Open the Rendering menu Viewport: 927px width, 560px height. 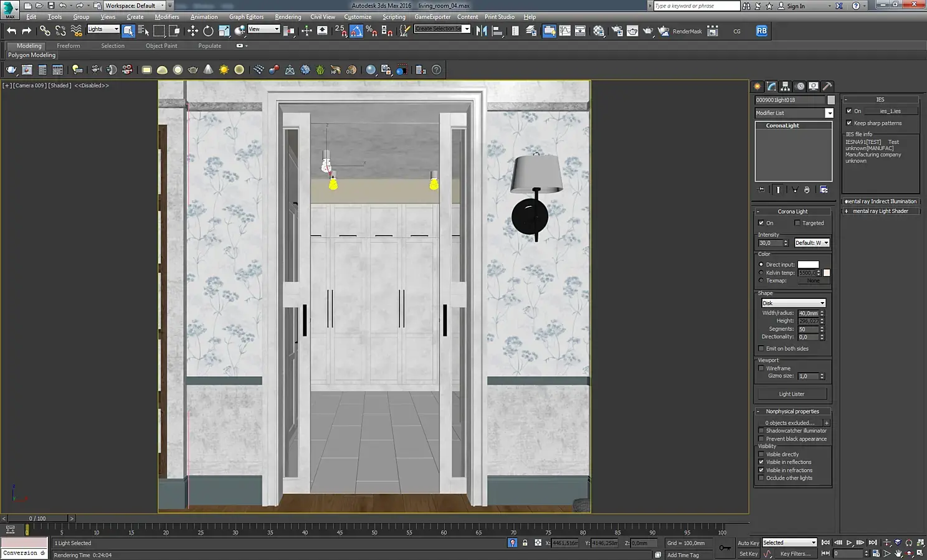tap(288, 17)
